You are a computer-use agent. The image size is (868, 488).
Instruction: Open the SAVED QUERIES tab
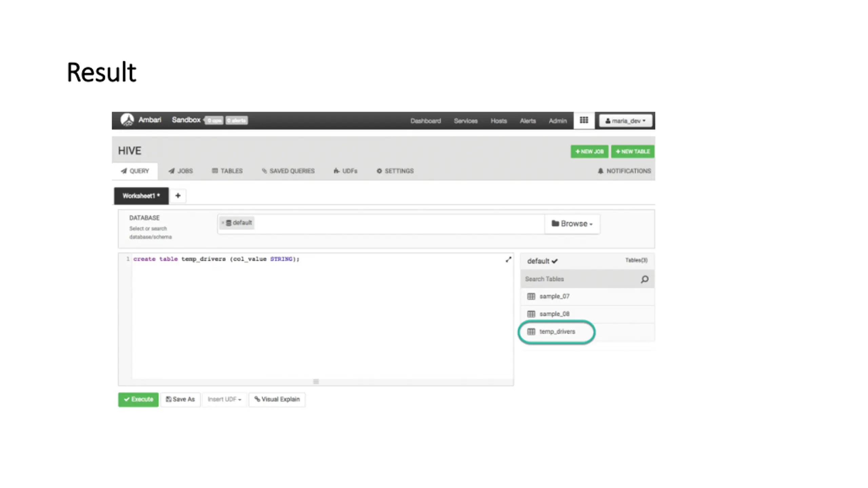coord(288,171)
